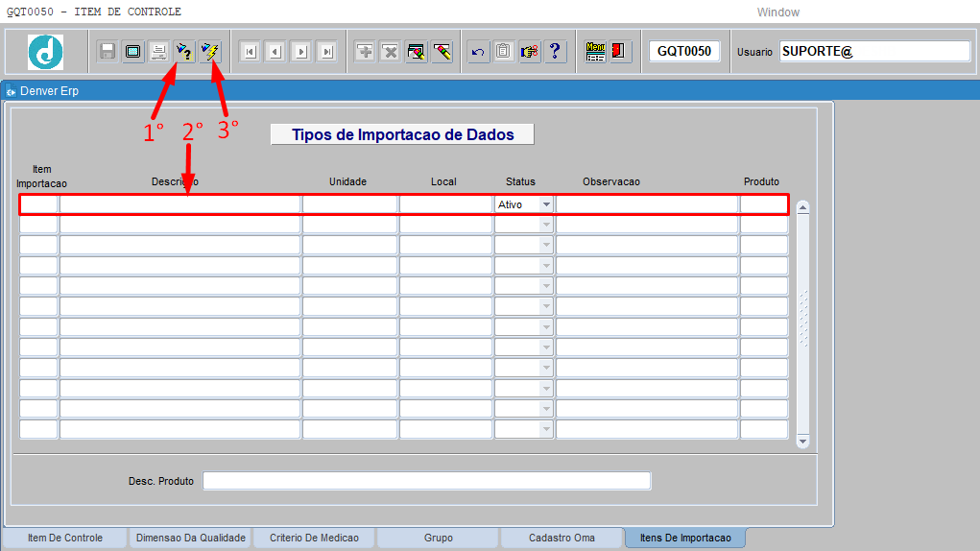Open help with the question mark icon
The height and width of the screenshot is (551, 980).
click(x=555, y=51)
